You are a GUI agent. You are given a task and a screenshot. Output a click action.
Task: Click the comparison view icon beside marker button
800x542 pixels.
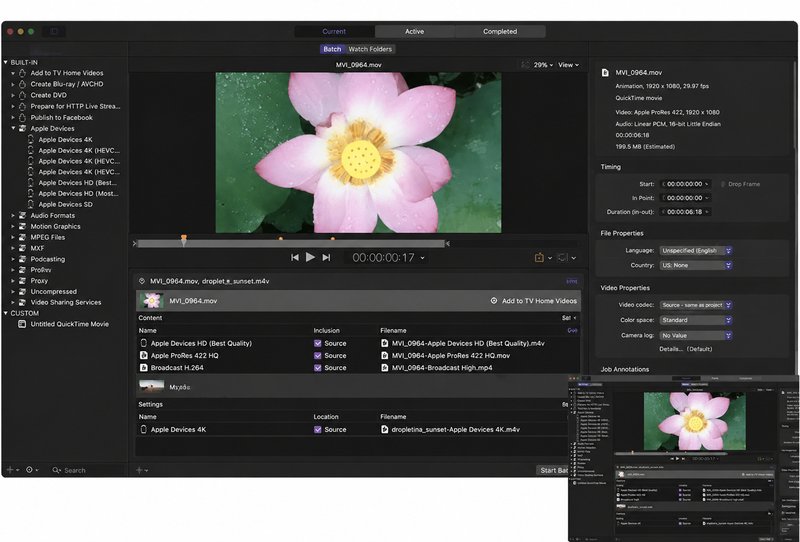click(562, 258)
